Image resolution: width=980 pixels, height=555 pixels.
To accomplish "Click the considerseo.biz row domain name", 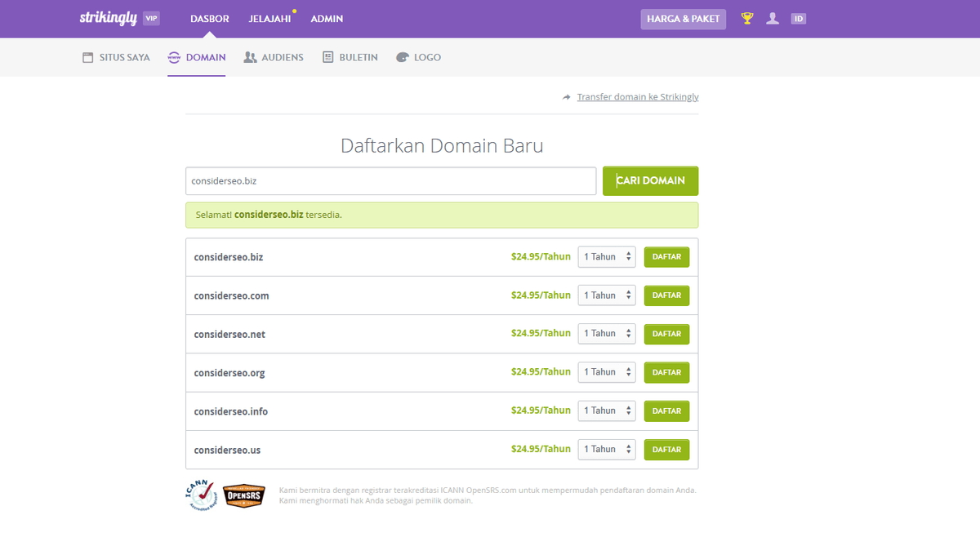I will [x=229, y=257].
